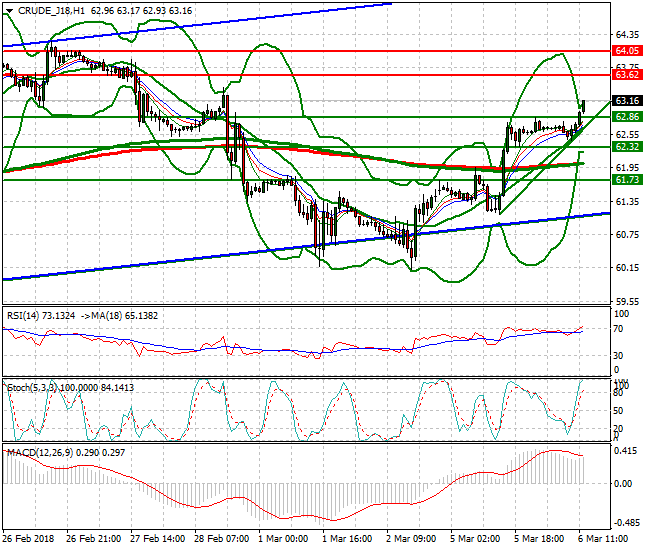Click the 6 Mar 11:00 time label

[x=603, y=539]
